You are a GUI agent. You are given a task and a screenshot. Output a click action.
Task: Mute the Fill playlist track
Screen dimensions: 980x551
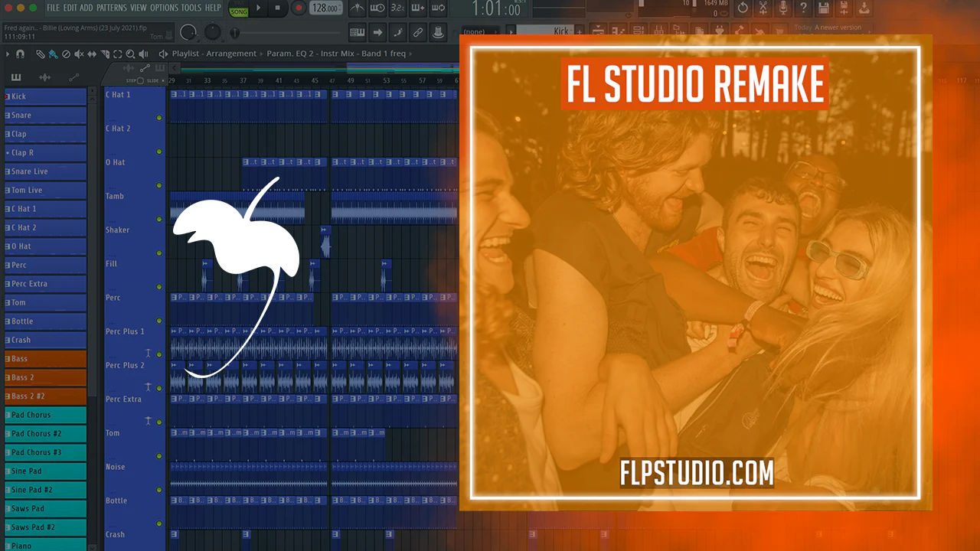coord(159,287)
